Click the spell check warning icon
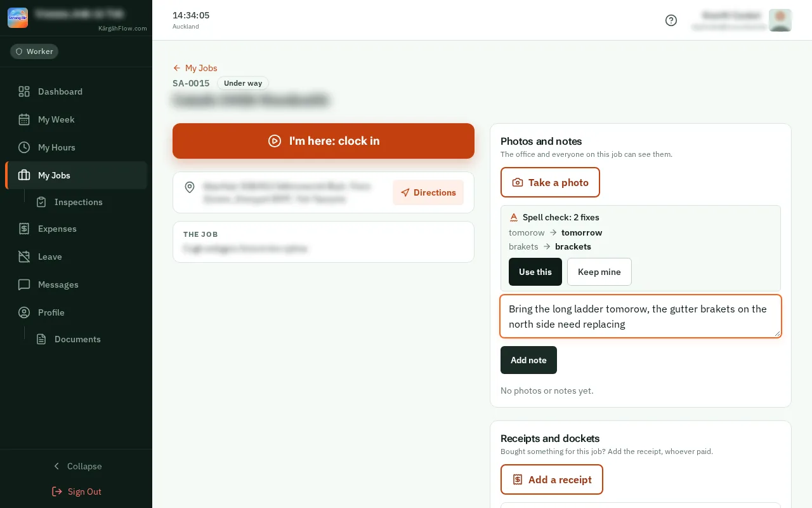812x508 pixels. point(514,217)
